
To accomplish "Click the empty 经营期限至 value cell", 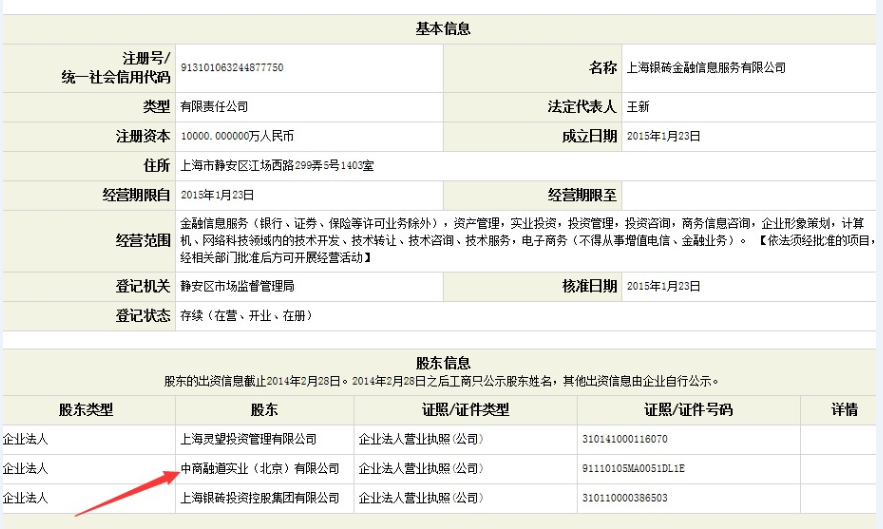I will coord(749,195).
